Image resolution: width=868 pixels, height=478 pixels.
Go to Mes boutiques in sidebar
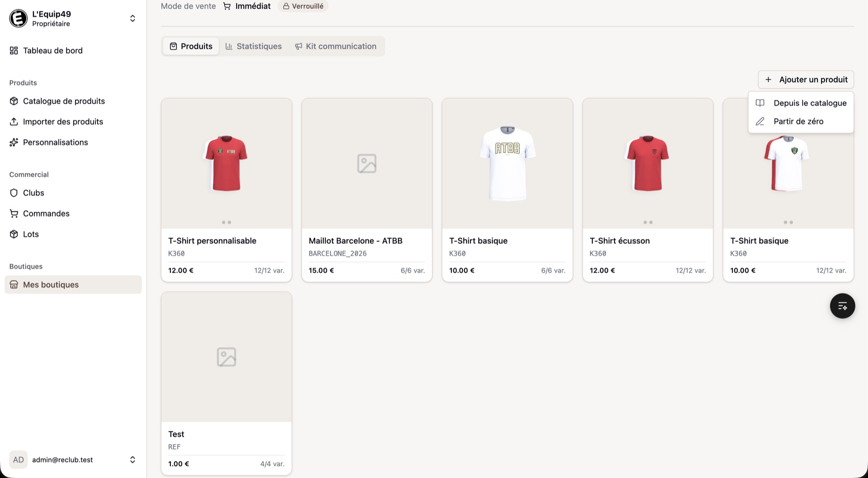pyautogui.click(x=51, y=285)
